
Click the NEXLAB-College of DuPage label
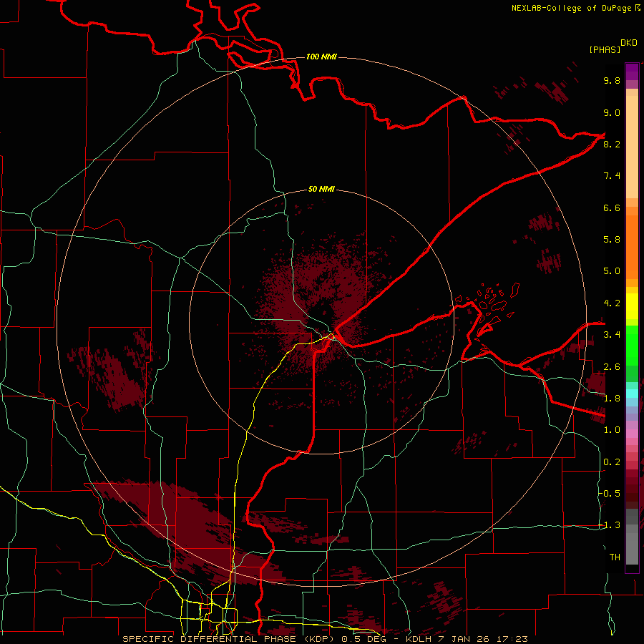pyautogui.click(x=571, y=8)
